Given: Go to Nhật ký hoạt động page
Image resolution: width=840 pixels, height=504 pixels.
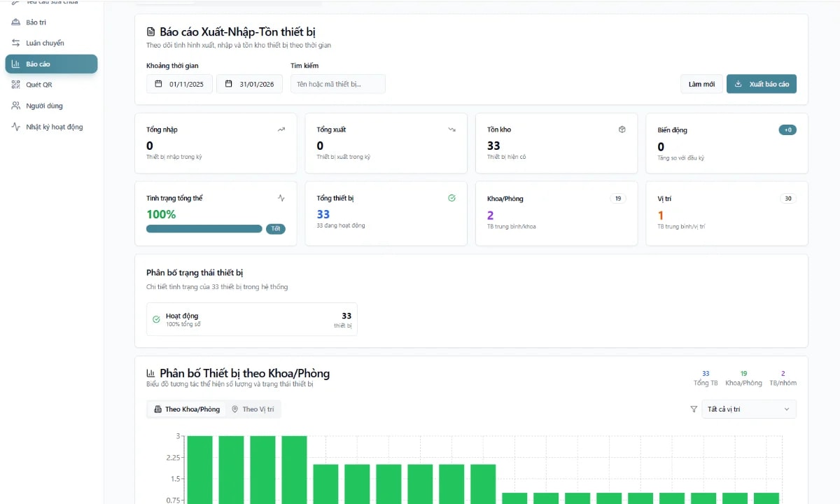Looking at the screenshot, I should click(54, 127).
